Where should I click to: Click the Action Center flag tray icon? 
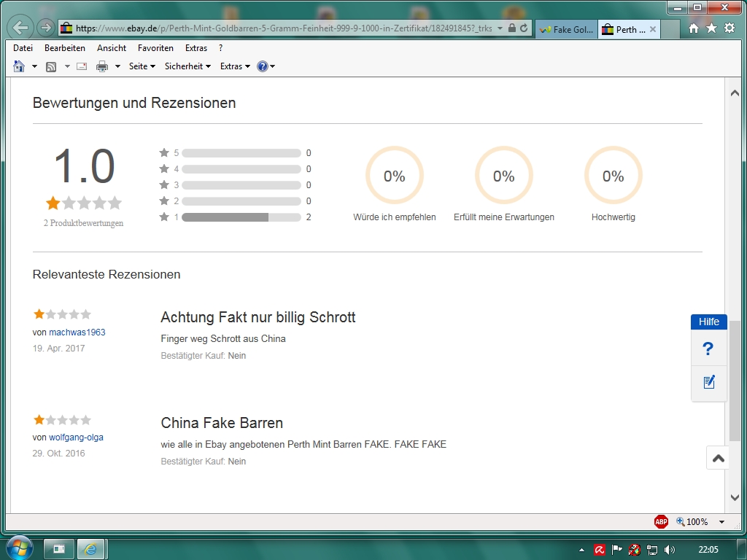617,550
